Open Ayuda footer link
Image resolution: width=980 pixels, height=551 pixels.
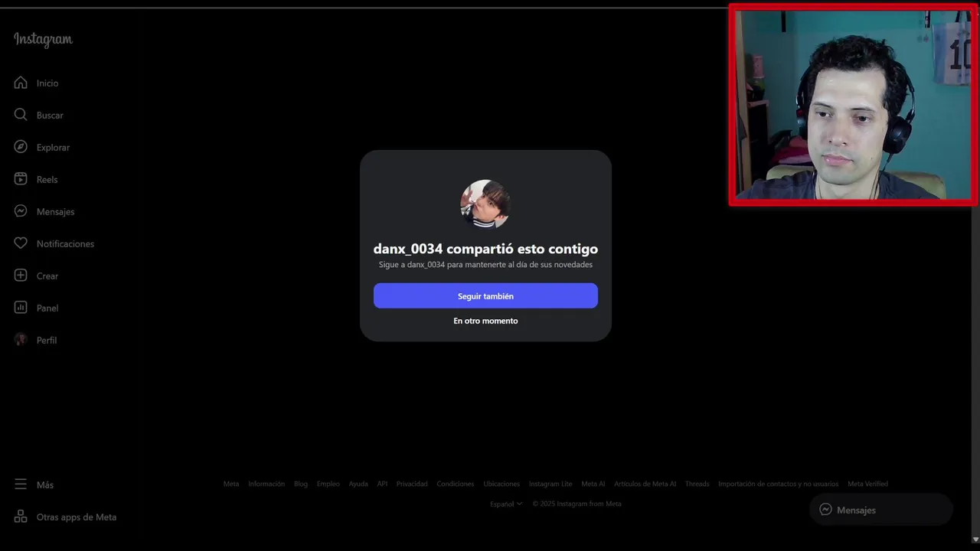tap(358, 484)
